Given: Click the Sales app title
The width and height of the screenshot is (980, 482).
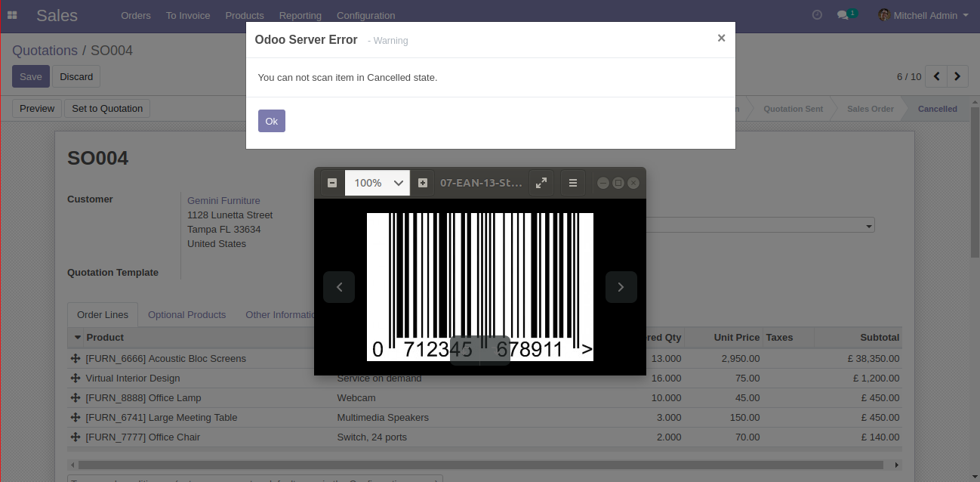Looking at the screenshot, I should point(57,15).
